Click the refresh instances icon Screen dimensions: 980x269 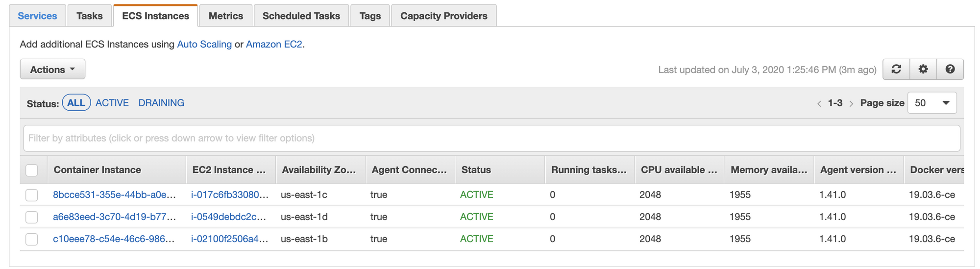point(896,69)
